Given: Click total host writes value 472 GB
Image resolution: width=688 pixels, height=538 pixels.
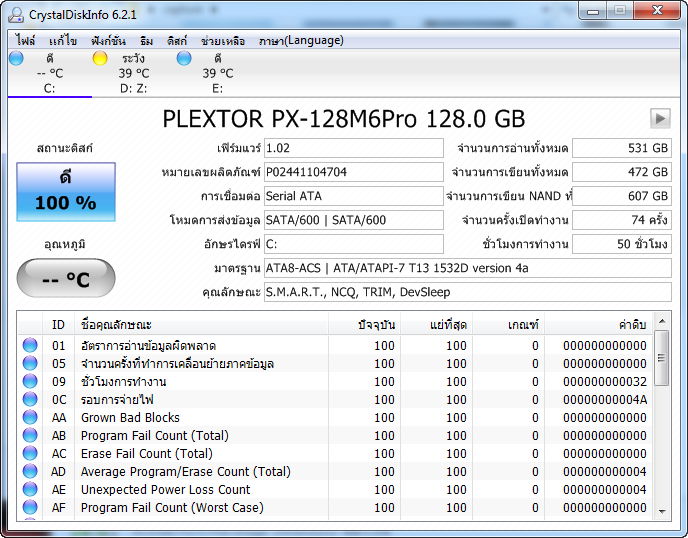Looking at the screenshot, I should click(x=622, y=172).
